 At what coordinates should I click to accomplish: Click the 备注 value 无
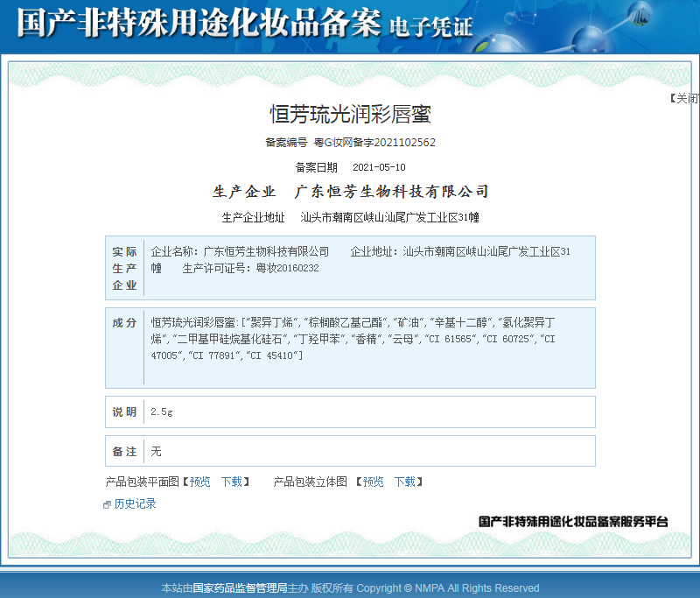pyautogui.click(x=156, y=451)
